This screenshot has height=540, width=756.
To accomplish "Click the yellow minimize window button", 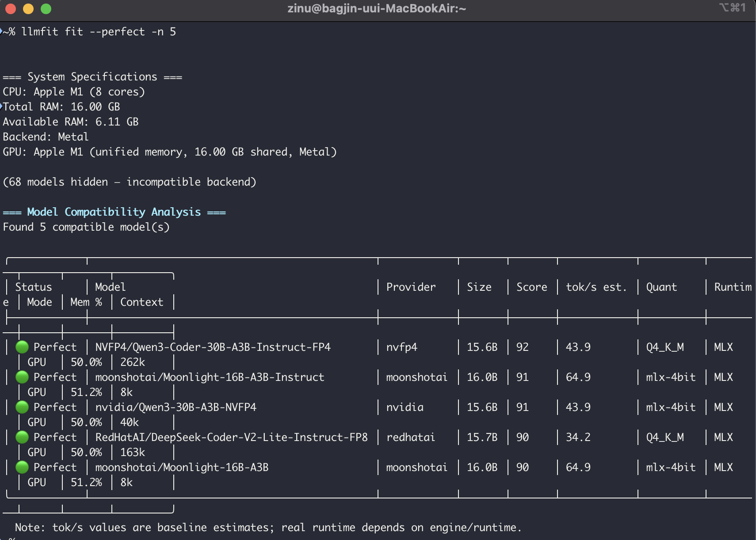I will coord(28,8).
